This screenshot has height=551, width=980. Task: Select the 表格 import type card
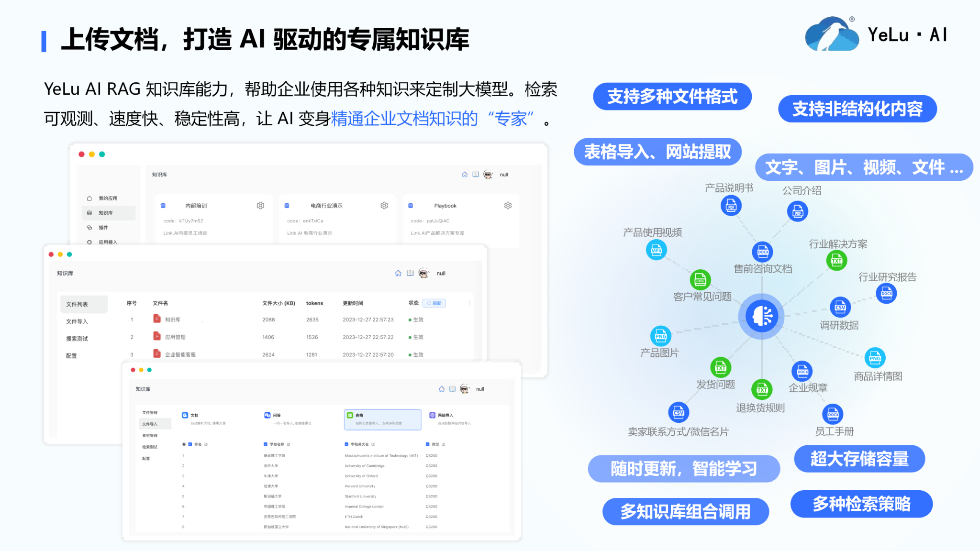[x=382, y=419]
